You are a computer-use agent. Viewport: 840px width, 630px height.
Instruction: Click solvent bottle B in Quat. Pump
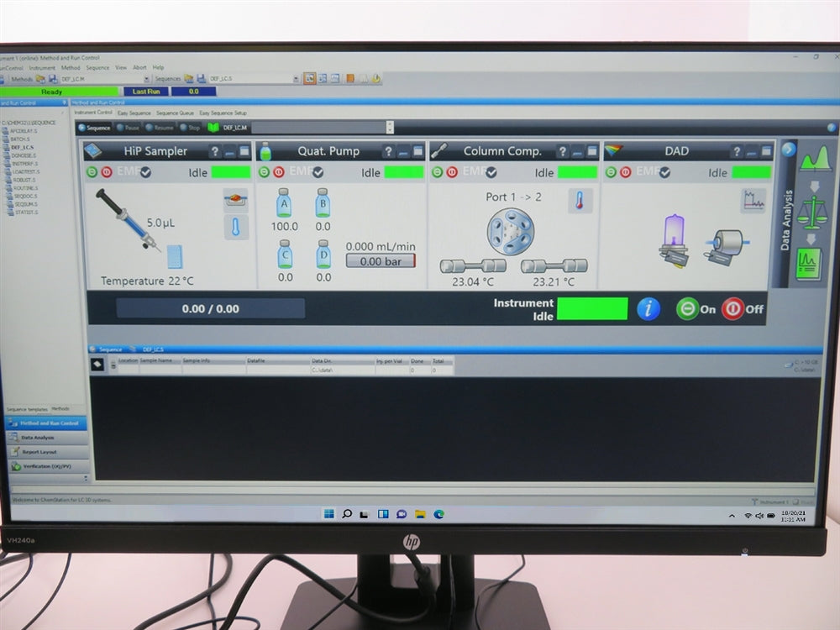(x=323, y=202)
